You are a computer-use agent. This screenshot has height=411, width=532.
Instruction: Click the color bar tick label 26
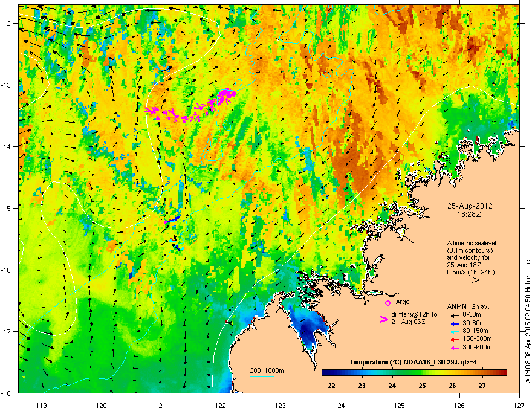point(452,386)
